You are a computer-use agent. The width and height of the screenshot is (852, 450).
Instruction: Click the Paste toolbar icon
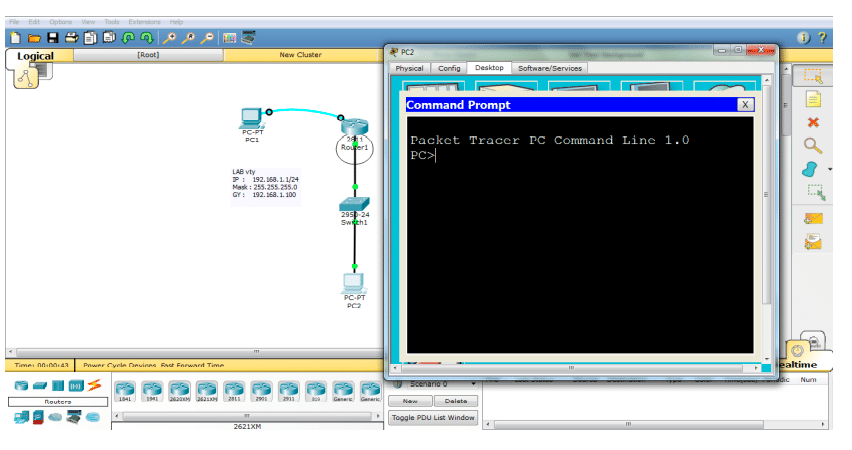click(x=109, y=38)
